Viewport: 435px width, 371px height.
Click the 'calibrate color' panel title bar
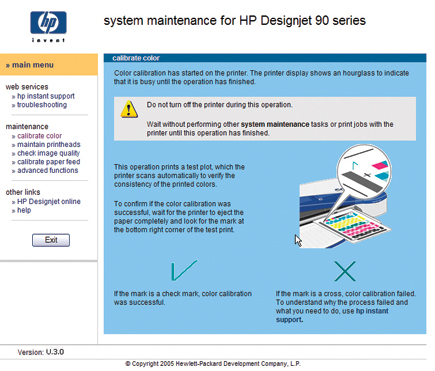tap(265, 58)
